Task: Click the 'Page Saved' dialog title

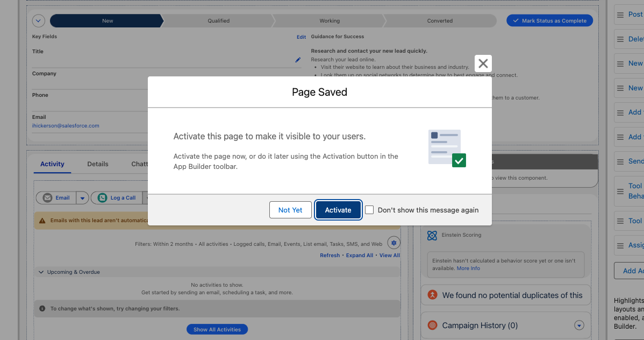Action: (319, 92)
